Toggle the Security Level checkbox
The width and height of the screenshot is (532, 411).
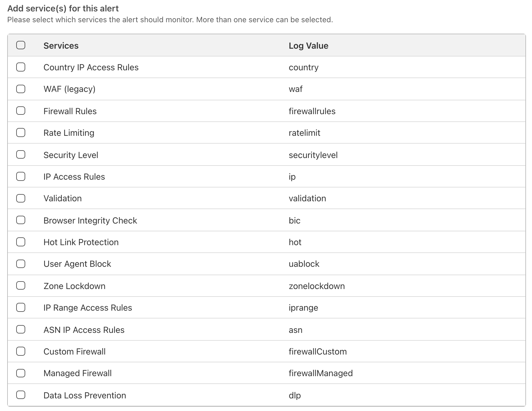point(21,155)
